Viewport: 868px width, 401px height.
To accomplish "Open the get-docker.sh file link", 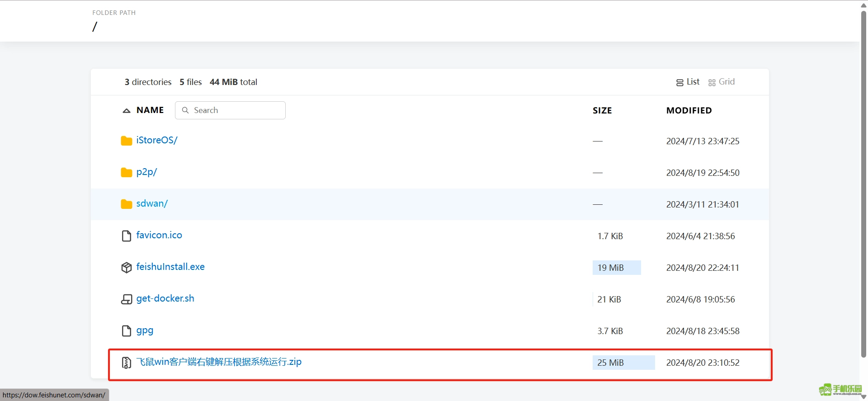I will tap(165, 299).
